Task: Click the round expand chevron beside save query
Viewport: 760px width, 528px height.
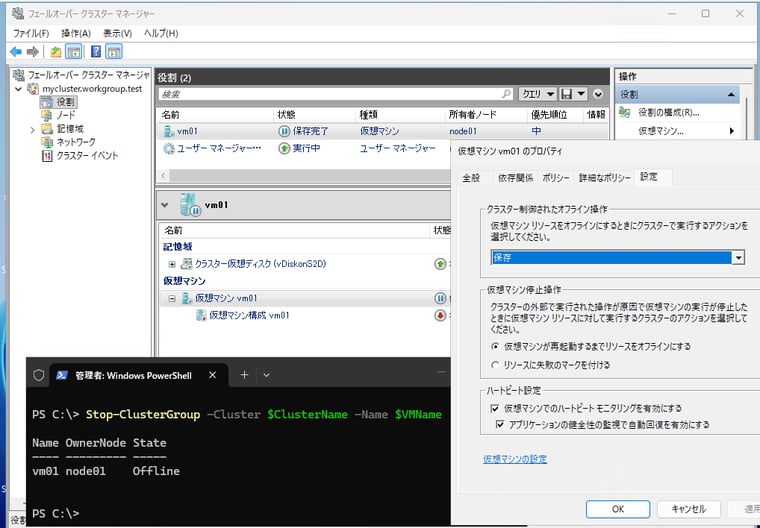Action: pyautogui.click(x=598, y=94)
